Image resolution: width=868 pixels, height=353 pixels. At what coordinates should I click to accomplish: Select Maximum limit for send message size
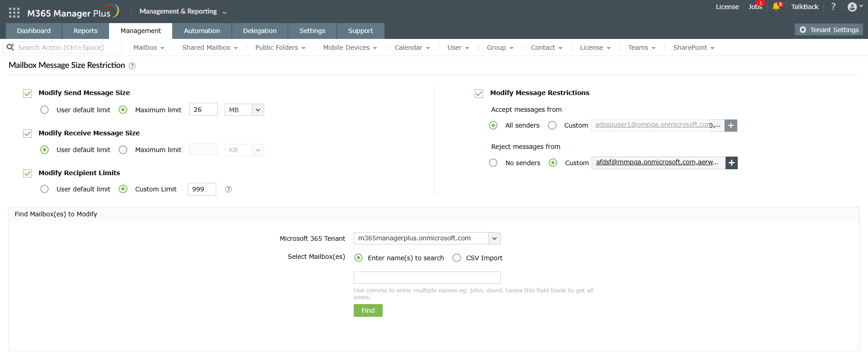coord(123,110)
